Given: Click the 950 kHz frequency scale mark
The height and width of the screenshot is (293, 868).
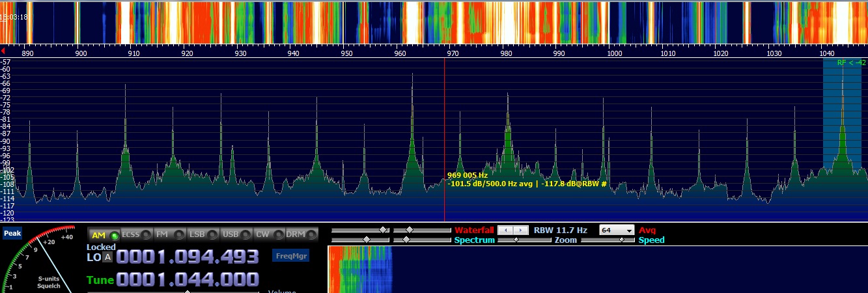Looking at the screenshot, I should (x=346, y=54).
